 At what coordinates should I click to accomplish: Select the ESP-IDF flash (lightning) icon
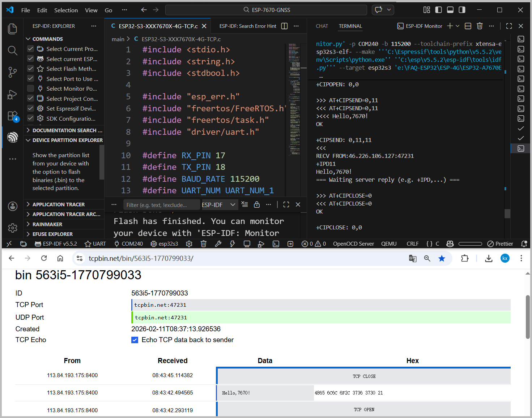[x=232, y=244]
